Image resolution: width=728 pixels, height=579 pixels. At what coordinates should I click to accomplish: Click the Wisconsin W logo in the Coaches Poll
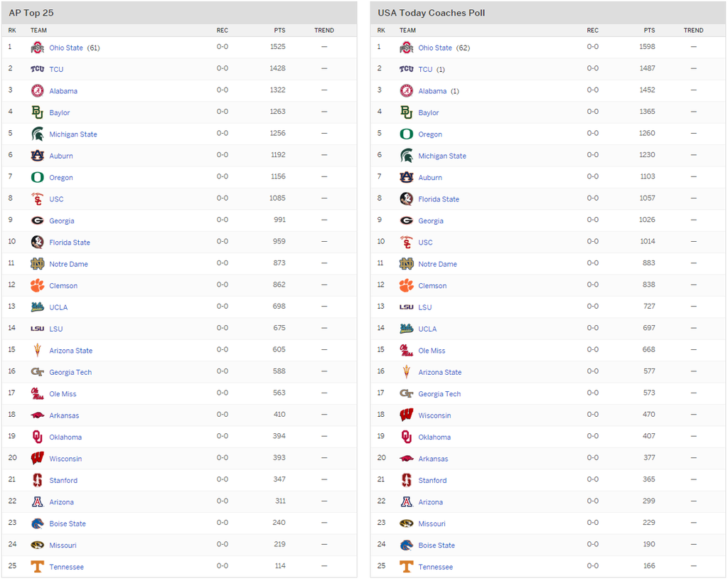click(406, 415)
